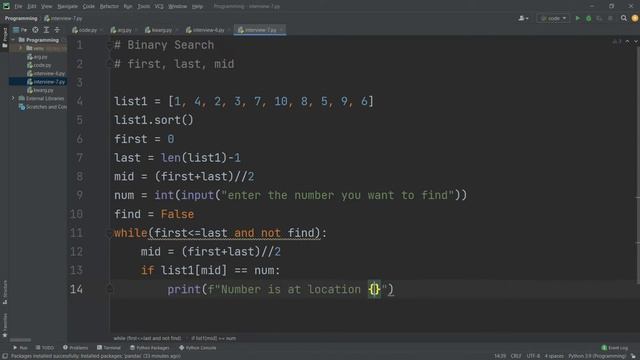The height and width of the screenshot is (360, 640).
Task: Click the UTF-8 encoding status widget
Action: [x=533, y=356]
